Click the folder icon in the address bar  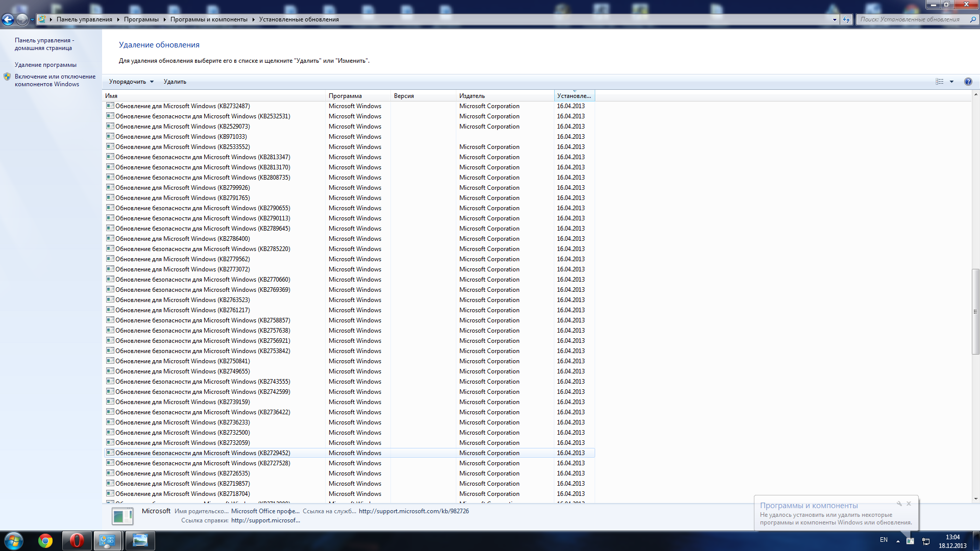pyautogui.click(x=42, y=19)
